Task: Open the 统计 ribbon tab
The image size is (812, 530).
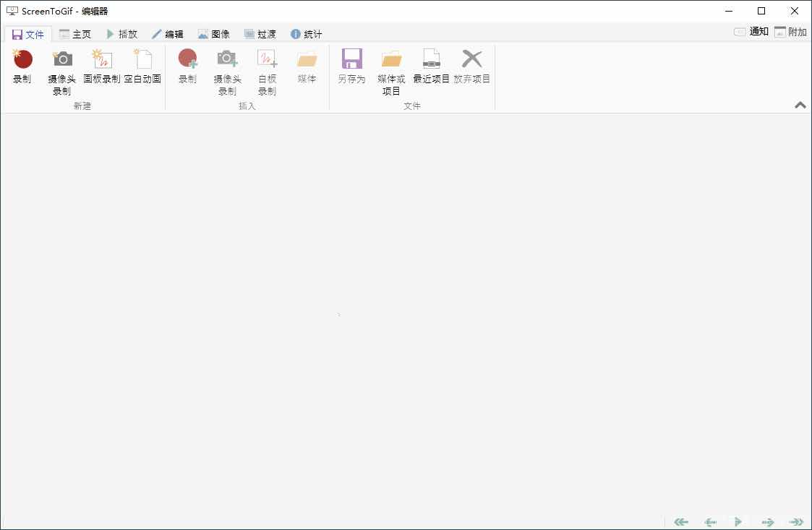Action: point(306,34)
